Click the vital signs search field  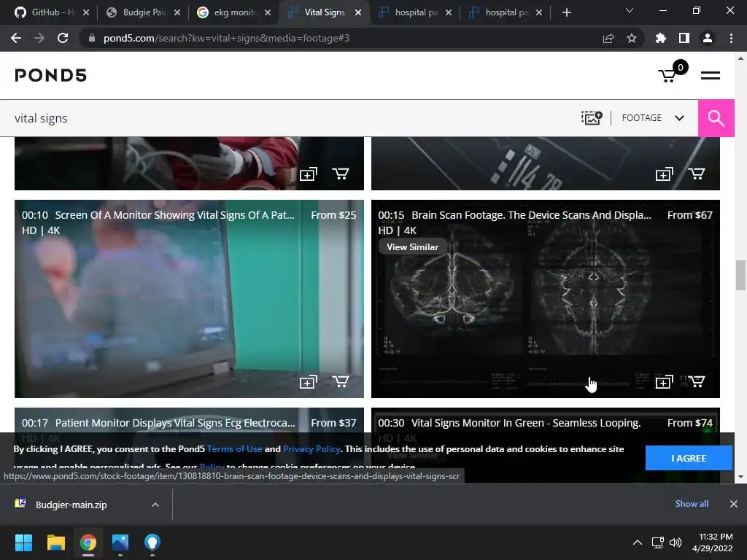(x=286, y=118)
